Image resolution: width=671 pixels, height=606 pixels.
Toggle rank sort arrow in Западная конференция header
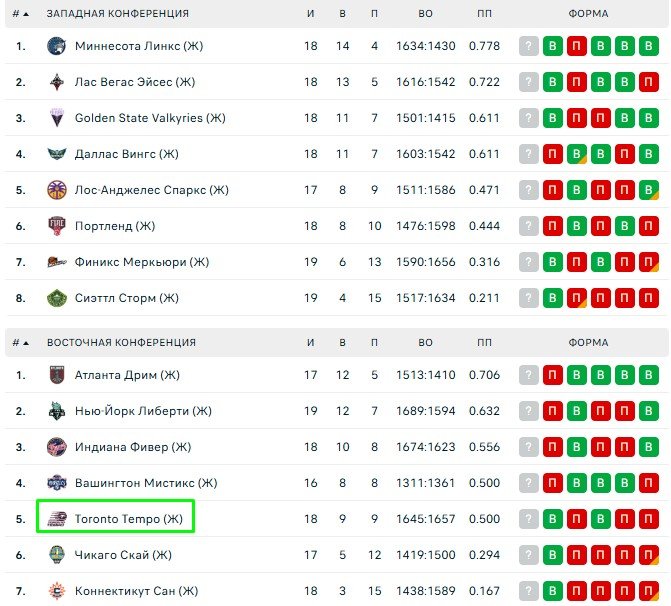26,14
